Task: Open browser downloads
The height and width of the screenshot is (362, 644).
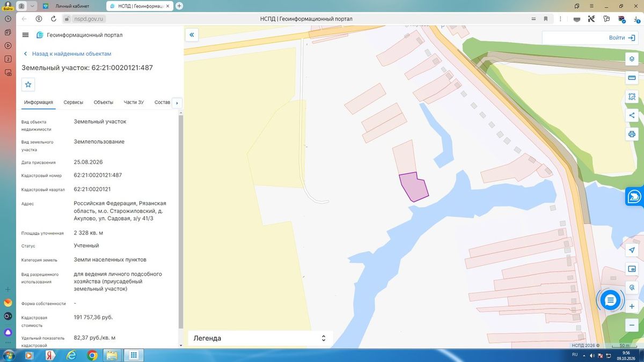Action: click(x=636, y=19)
